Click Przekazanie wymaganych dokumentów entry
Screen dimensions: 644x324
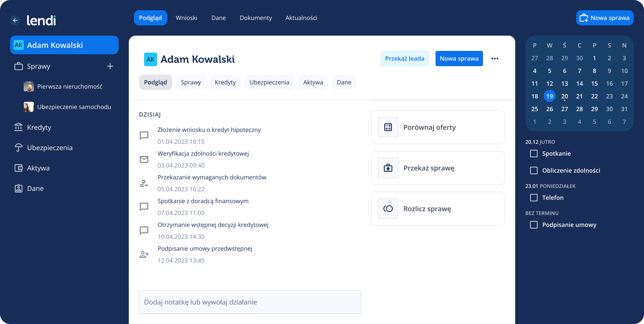pos(212,177)
